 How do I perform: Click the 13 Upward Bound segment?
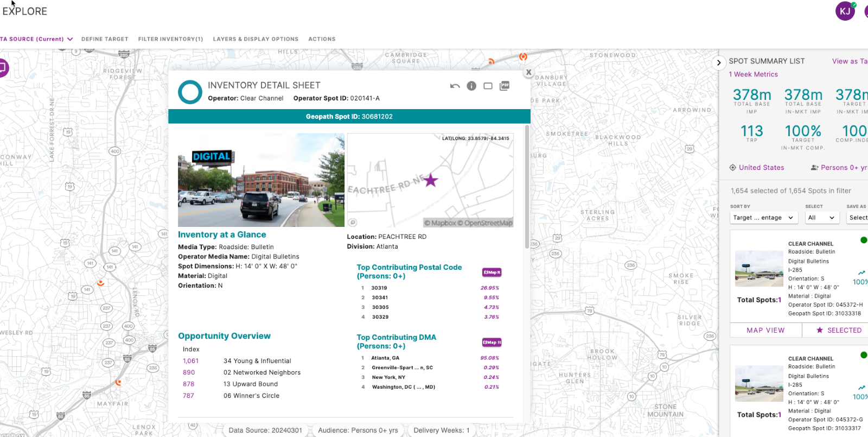[x=251, y=384]
